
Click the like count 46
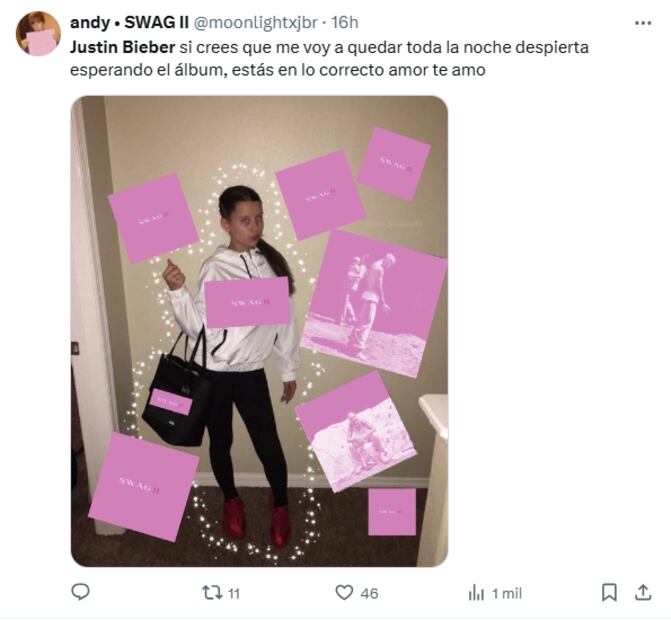click(369, 593)
